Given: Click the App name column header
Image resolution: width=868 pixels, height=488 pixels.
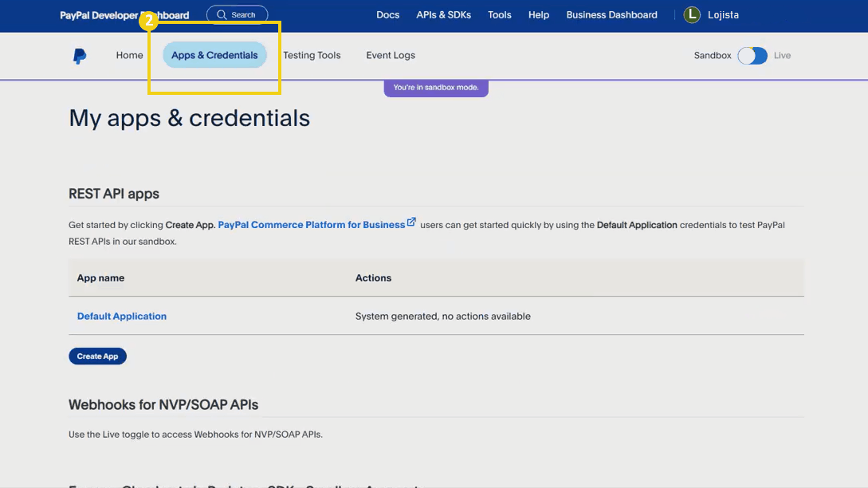Looking at the screenshot, I should 100,278.
